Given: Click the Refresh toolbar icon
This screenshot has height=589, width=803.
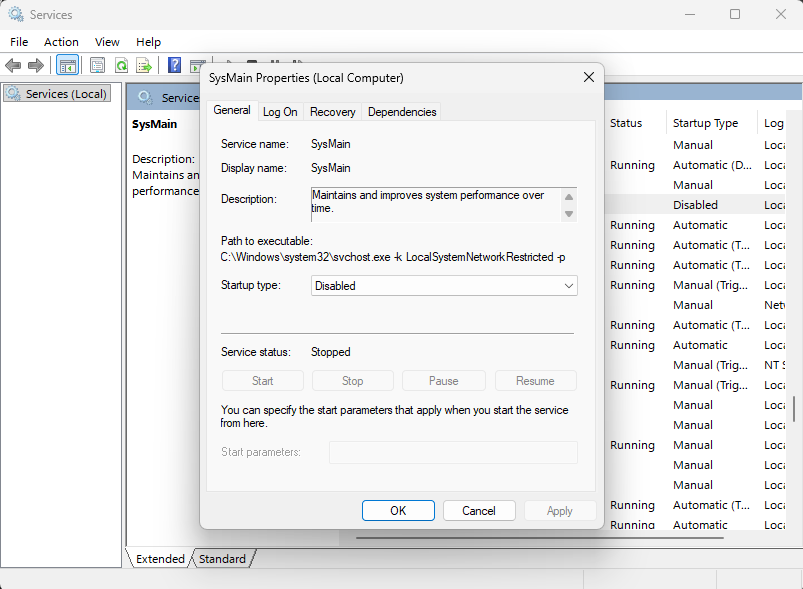Looking at the screenshot, I should (121, 66).
